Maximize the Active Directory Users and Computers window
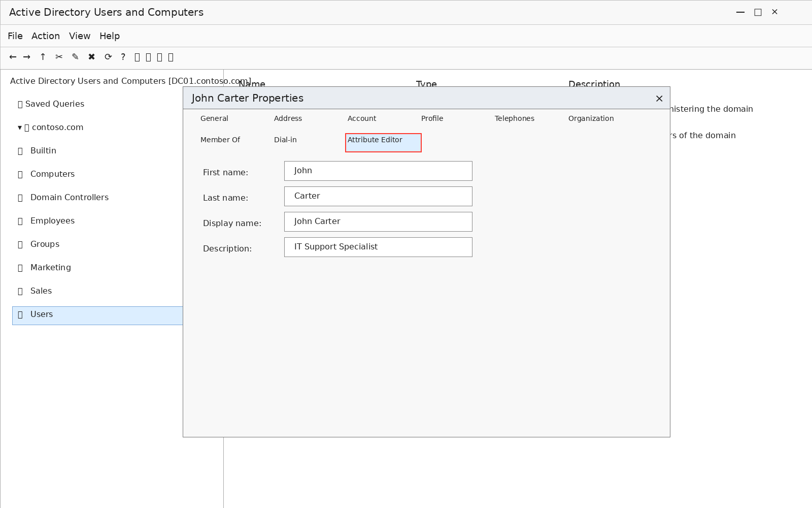The height and width of the screenshot is (508, 812). tap(758, 12)
